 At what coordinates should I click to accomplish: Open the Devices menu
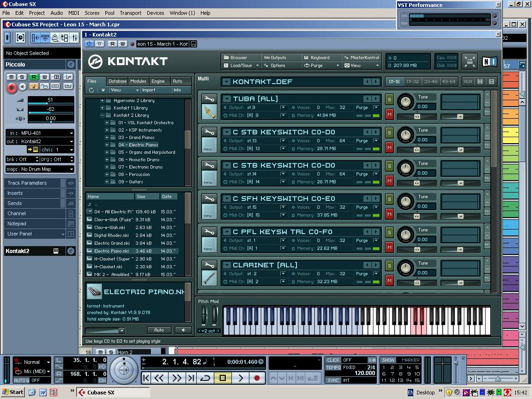point(155,13)
